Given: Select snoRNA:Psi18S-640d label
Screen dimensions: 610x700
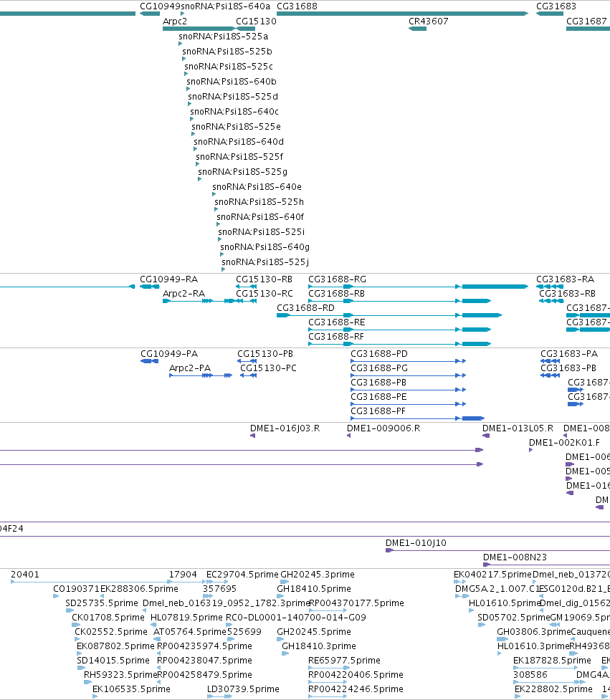Looking at the screenshot, I should click(239, 142).
